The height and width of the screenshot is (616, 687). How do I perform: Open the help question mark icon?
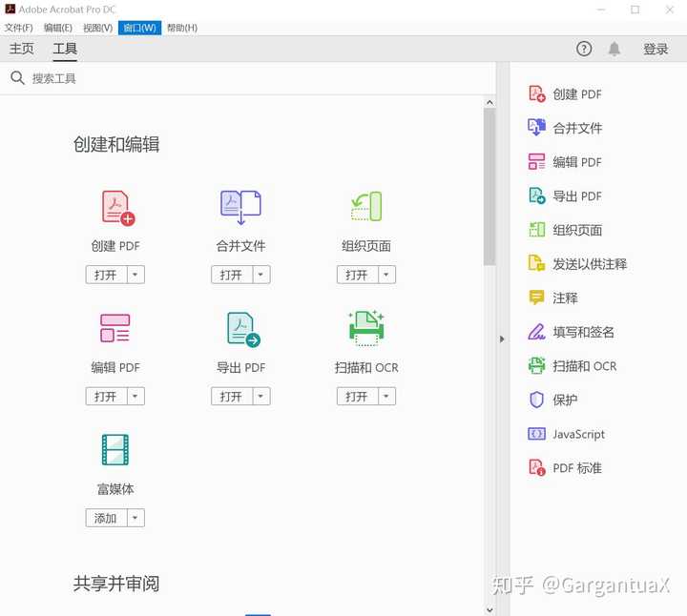point(584,49)
